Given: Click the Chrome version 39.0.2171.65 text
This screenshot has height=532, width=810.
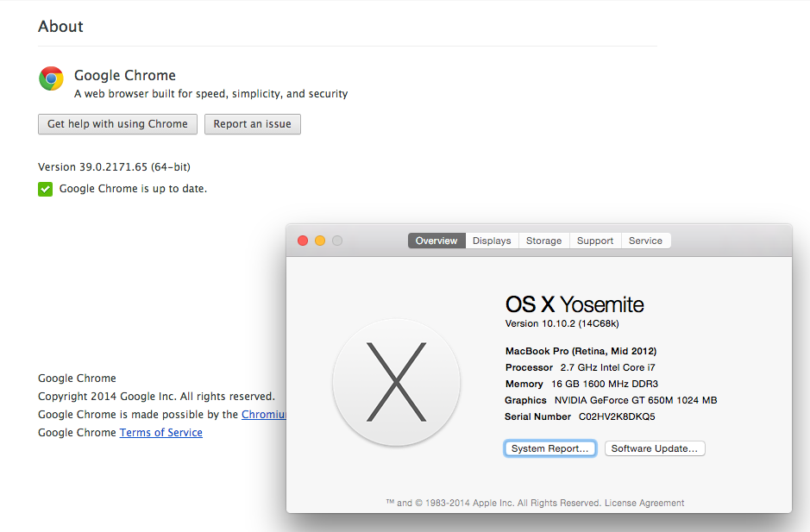Looking at the screenshot, I should (114, 166).
